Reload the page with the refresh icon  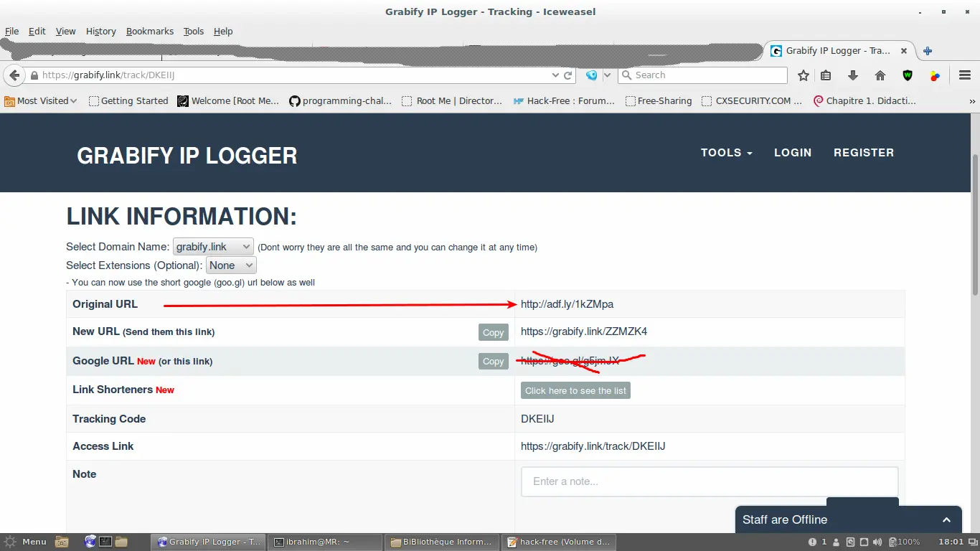567,75
